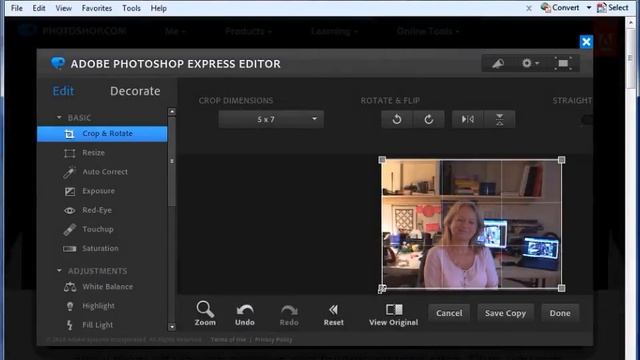Click the Cancel button
Screen dimensions: 640x360
(449, 313)
